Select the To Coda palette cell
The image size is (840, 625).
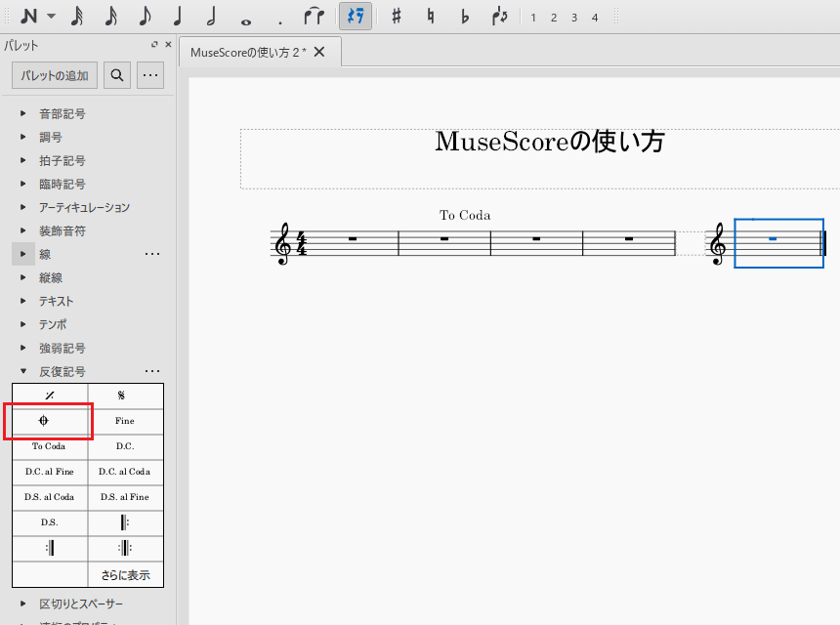point(50,446)
